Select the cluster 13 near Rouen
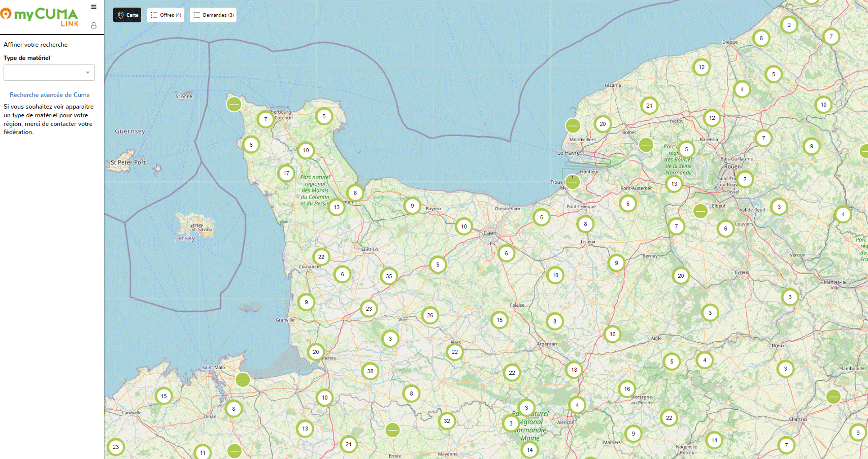This screenshot has width=868, height=459. [674, 184]
